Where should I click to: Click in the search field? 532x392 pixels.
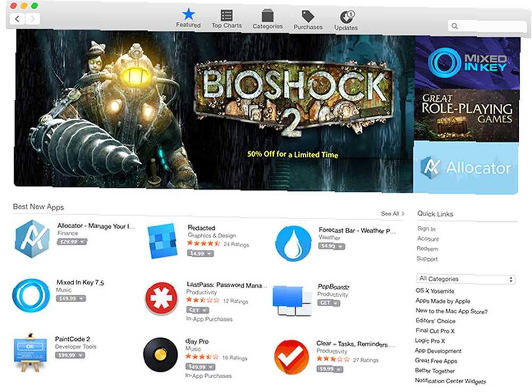487,26
